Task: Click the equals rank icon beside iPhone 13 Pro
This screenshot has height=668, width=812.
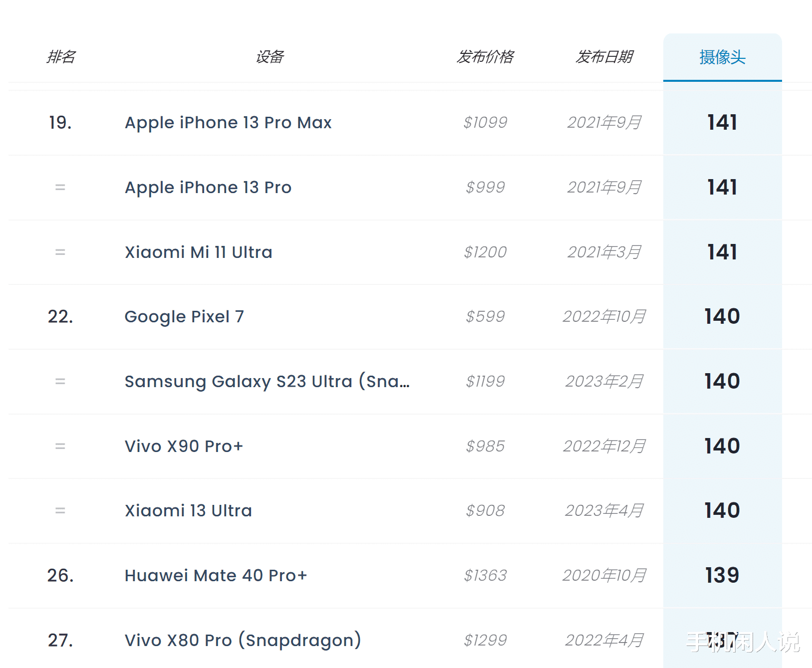Action: 60,188
